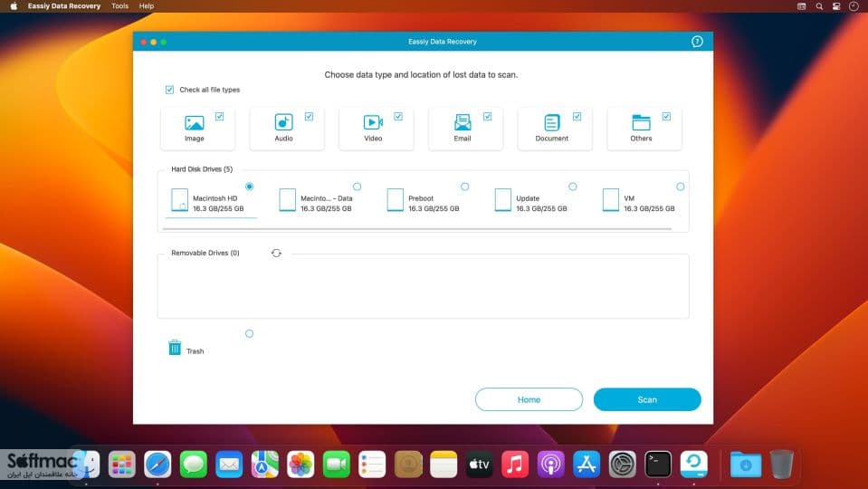
Task: Click the Scan button
Action: [x=647, y=399]
